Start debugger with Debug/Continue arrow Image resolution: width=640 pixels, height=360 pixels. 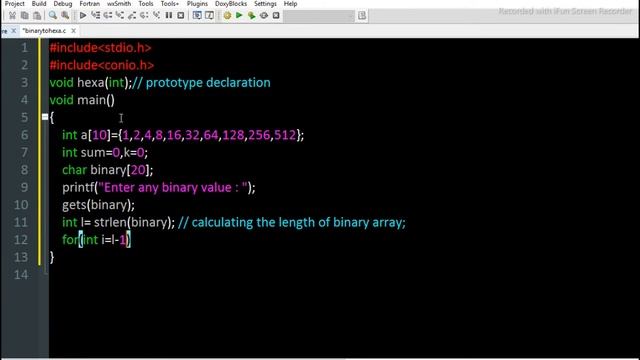point(83,16)
